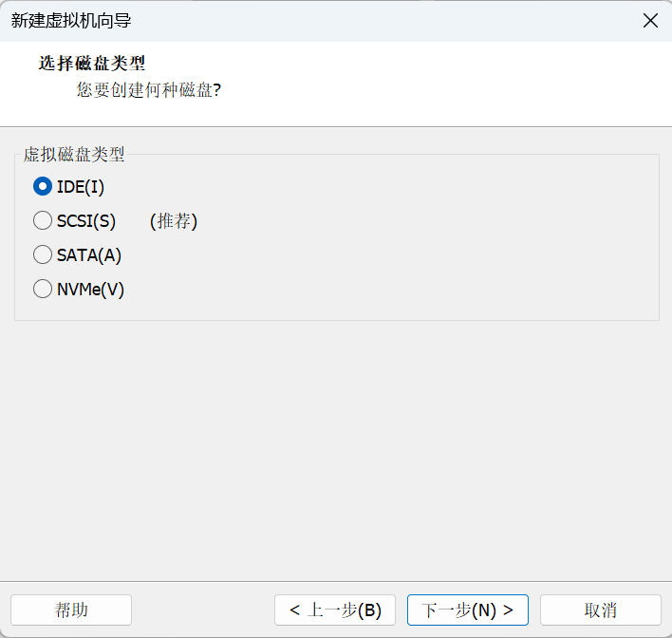Viewport: 672px width, 638px height.
Task: Close the 新建虚拟机向导 dialog
Action: coord(650,21)
